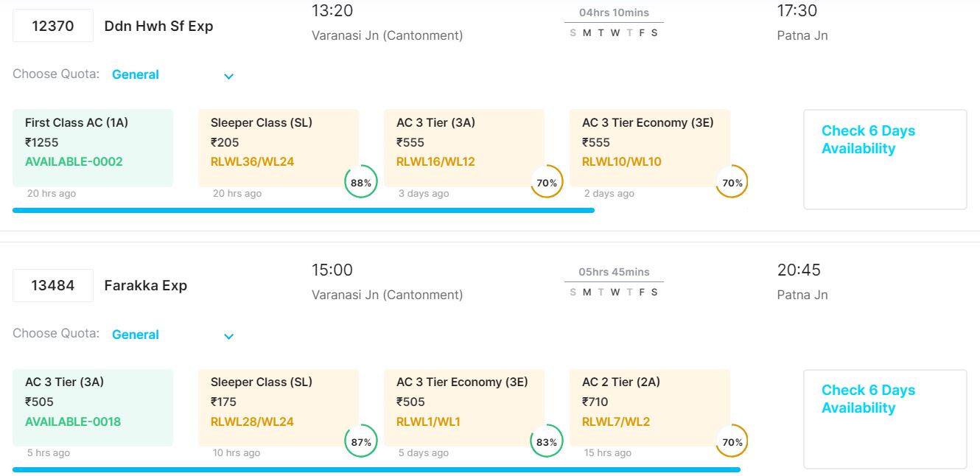Click the 70% circle on 12370 3E card
The image size is (980, 476).
(732, 183)
